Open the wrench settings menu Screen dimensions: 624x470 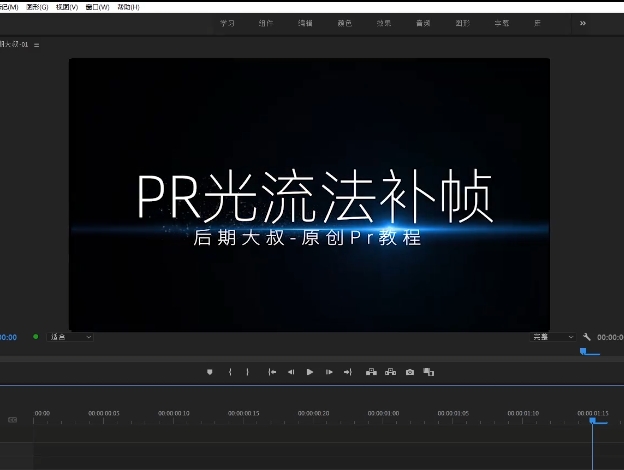click(587, 337)
